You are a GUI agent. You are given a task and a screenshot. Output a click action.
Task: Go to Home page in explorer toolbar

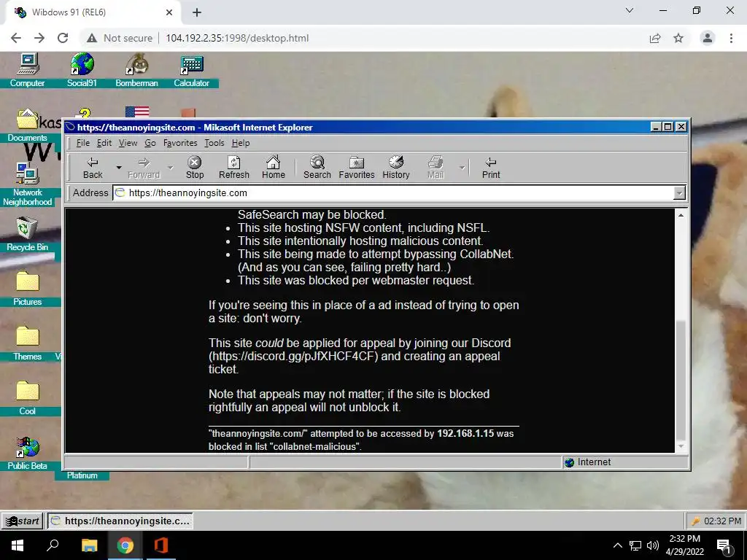(x=273, y=168)
